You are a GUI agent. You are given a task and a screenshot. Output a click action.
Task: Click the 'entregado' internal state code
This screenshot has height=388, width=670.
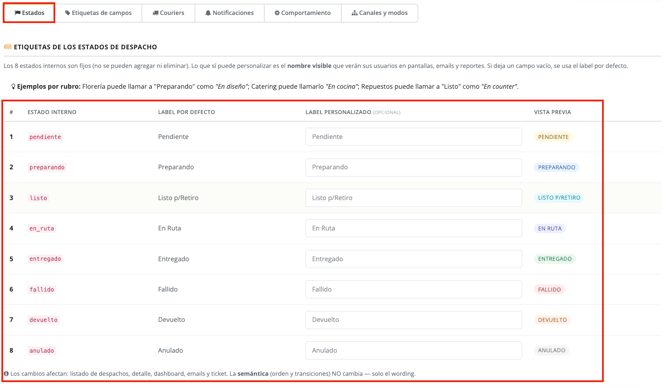coord(45,259)
